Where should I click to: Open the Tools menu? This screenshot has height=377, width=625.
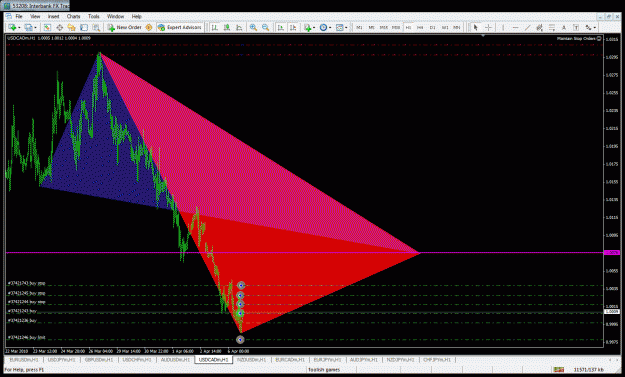[94, 16]
